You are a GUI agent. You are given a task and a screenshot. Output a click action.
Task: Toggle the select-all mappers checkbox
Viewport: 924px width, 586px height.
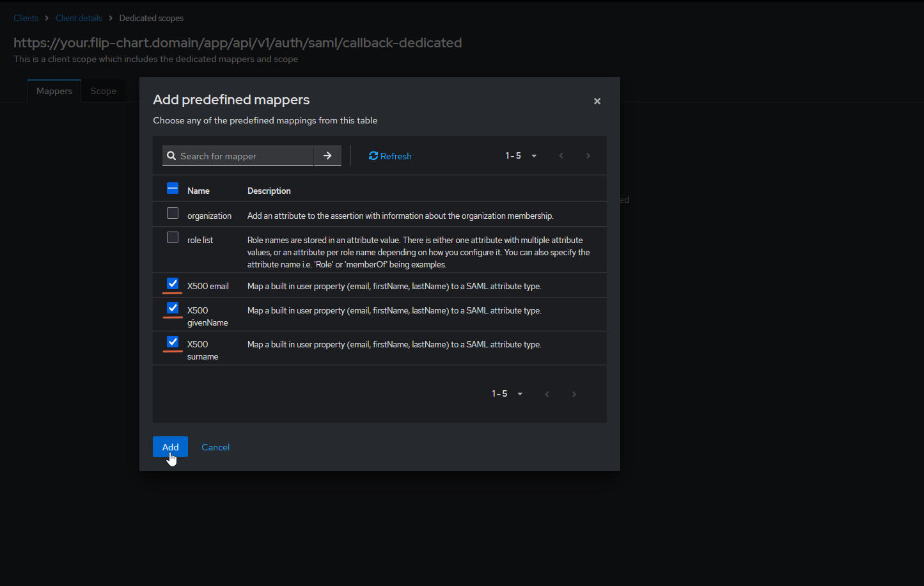173,188
